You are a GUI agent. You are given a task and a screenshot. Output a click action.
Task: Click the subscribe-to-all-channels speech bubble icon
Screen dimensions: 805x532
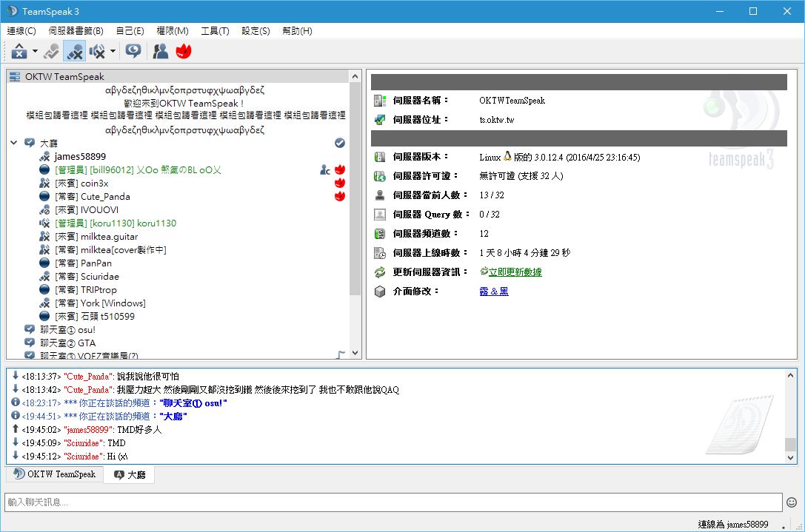tap(133, 51)
